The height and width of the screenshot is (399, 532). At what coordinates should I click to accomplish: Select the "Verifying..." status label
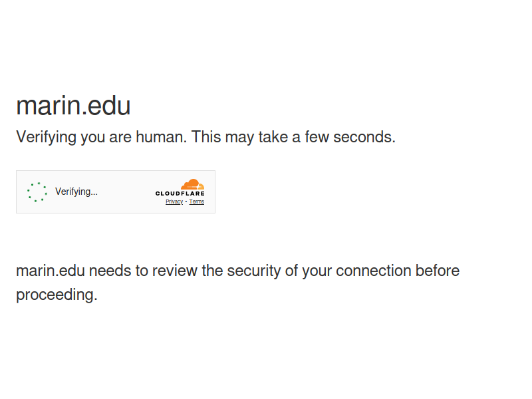(x=76, y=192)
